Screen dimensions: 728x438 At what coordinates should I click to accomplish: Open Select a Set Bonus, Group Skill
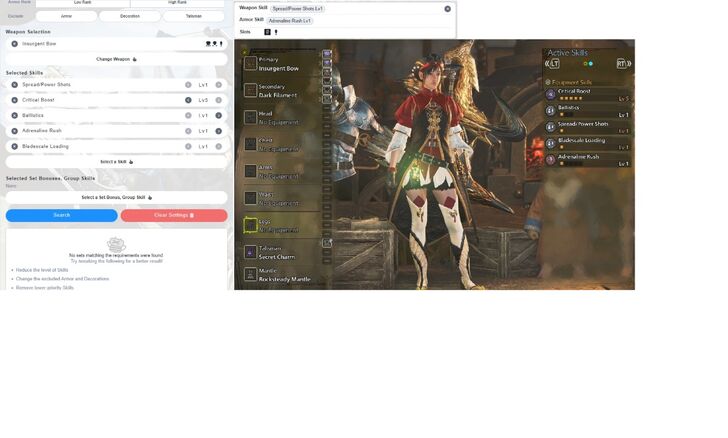tap(116, 197)
